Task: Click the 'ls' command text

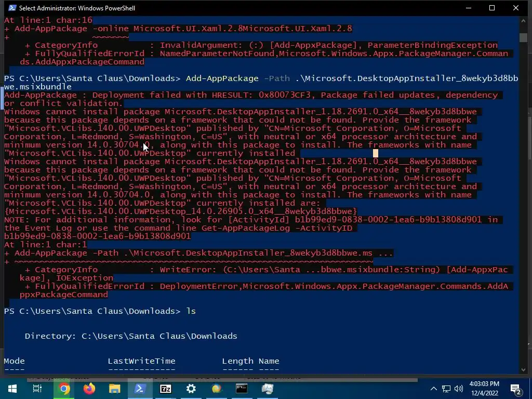Action: click(191, 311)
